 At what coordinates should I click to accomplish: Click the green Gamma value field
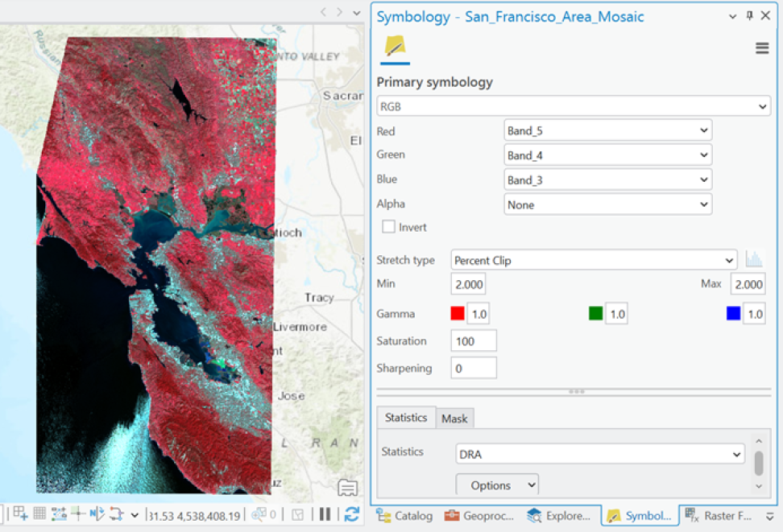coord(617,314)
